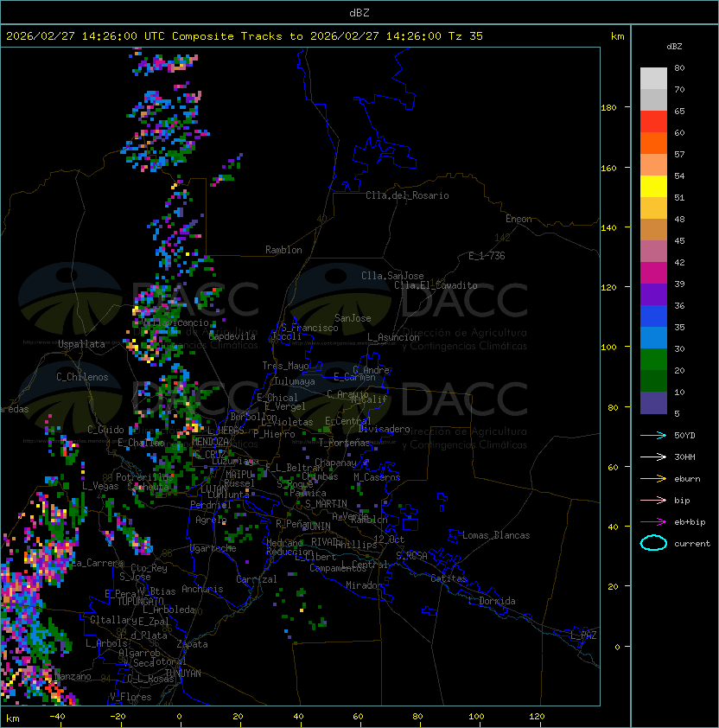Click the S_ROSA map label
This screenshot has width=719, height=728.
411,556
